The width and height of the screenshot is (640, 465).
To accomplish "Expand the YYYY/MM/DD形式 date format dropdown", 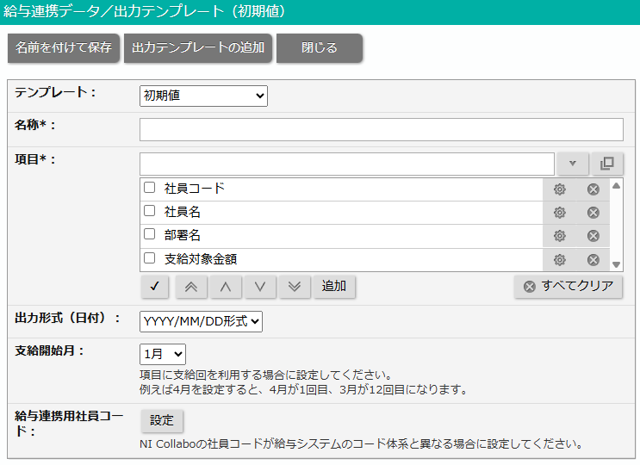I will (201, 321).
